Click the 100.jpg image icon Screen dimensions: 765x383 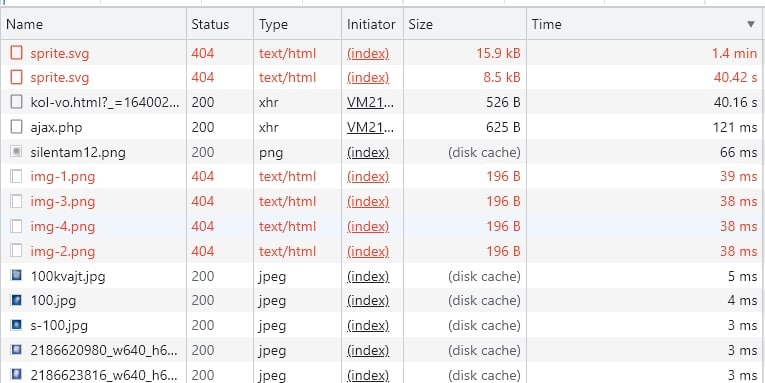[17, 300]
